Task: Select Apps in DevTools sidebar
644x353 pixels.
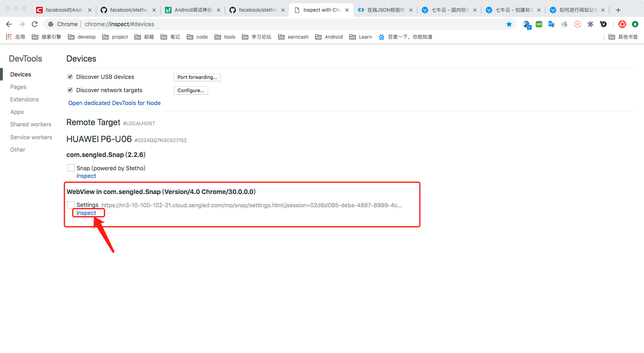Action: pyautogui.click(x=17, y=112)
